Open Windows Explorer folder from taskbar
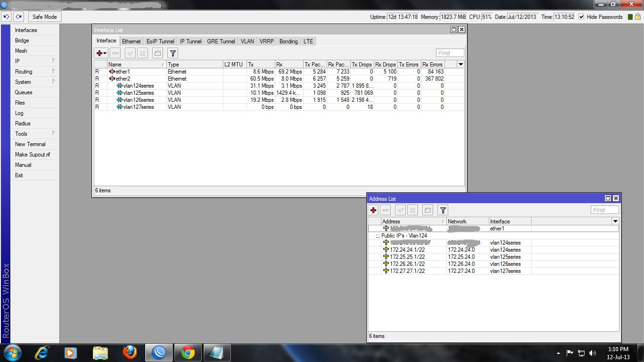This screenshot has width=644, height=362. (x=100, y=352)
